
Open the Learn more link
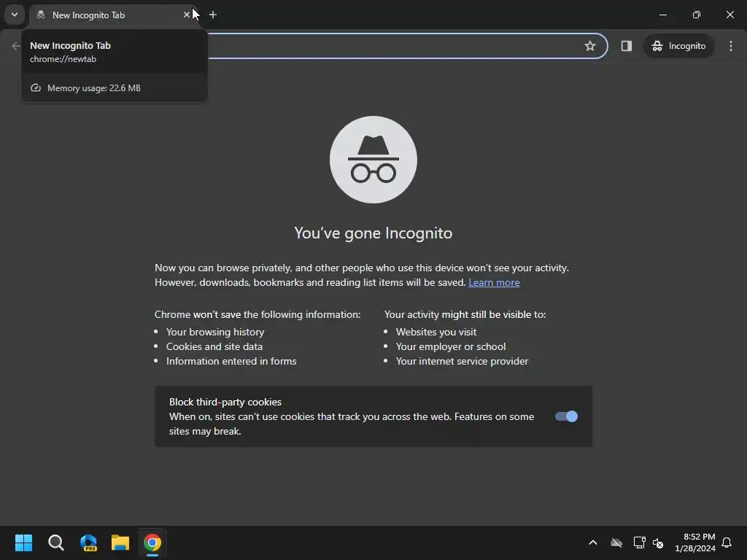tap(494, 282)
